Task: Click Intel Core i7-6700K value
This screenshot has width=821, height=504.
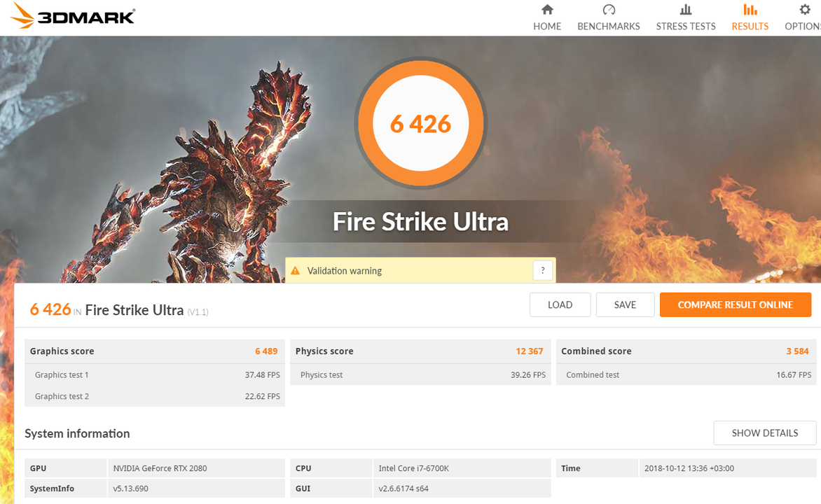Action: 413,468
